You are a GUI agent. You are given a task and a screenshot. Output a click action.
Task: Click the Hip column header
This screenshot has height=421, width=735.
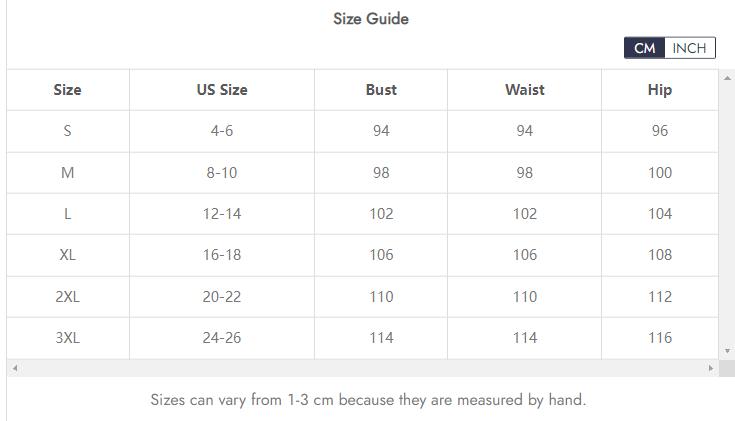click(660, 90)
